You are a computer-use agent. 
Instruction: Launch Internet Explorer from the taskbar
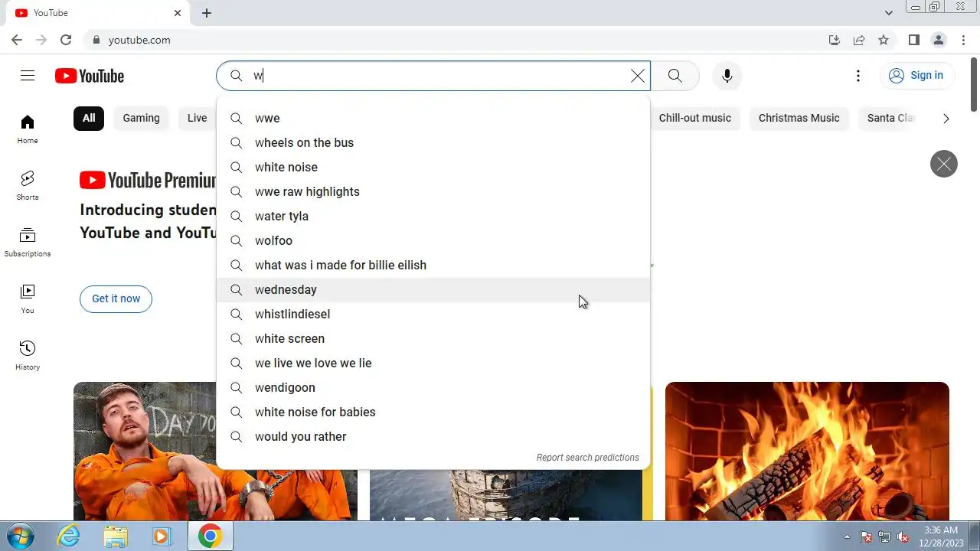[x=69, y=536]
